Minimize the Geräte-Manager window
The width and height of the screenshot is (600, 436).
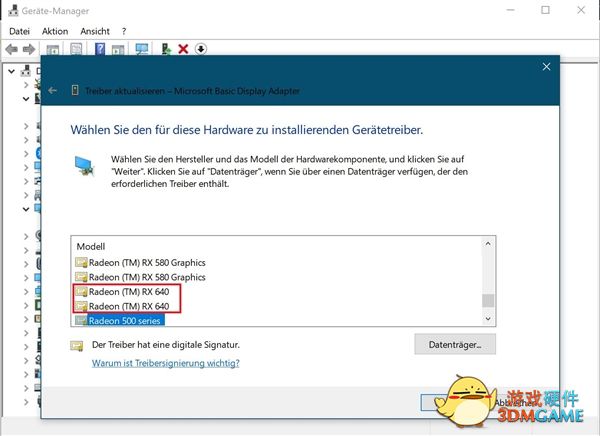(x=510, y=10)
